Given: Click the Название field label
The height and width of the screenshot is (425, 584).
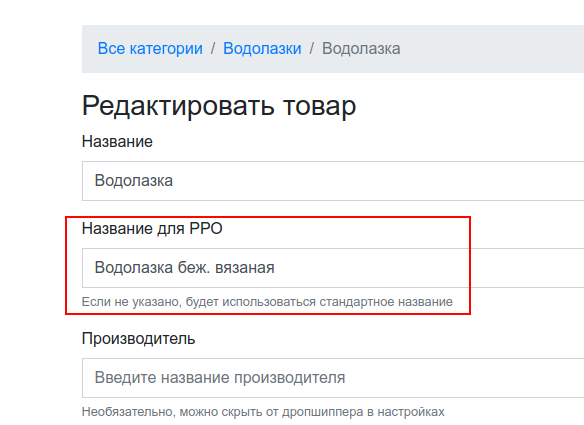Looking at the screenshot, I should click(117, 142).
